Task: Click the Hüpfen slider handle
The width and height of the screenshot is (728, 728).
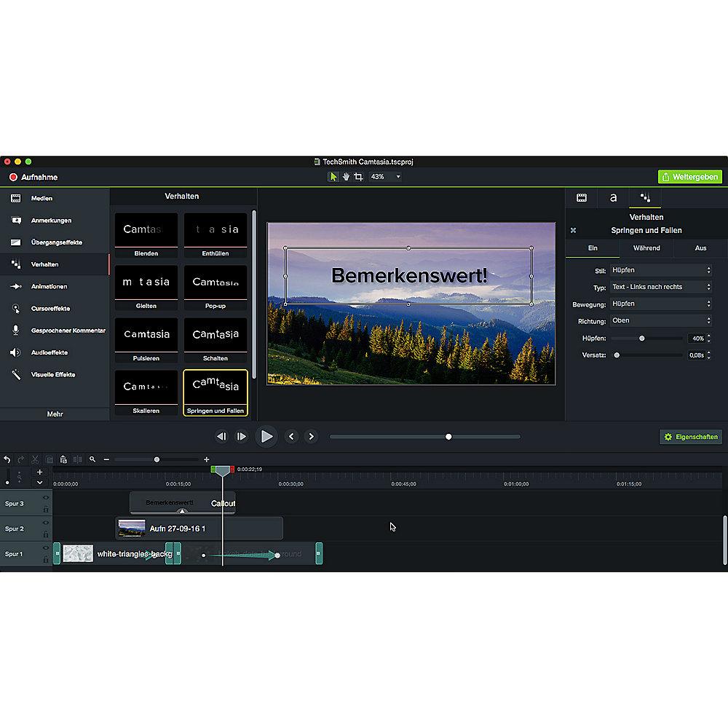Action: (x=641, y=338)
